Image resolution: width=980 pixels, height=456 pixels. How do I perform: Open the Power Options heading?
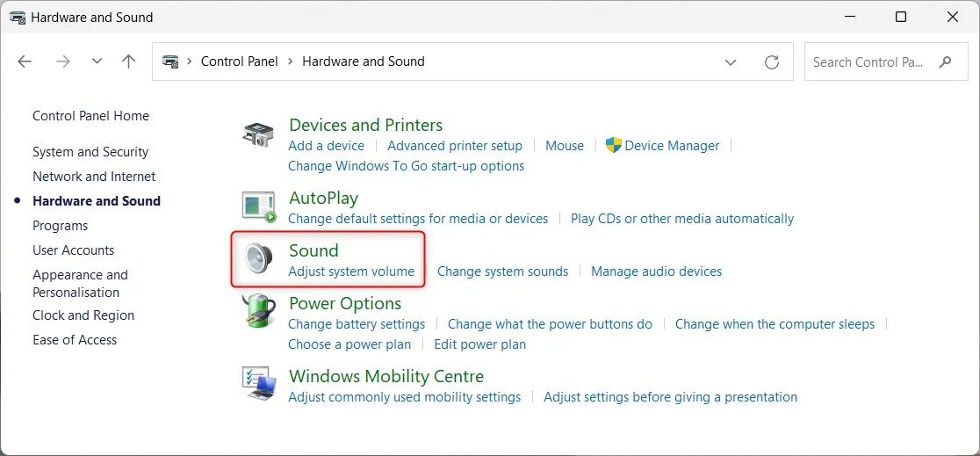point(345,303)
